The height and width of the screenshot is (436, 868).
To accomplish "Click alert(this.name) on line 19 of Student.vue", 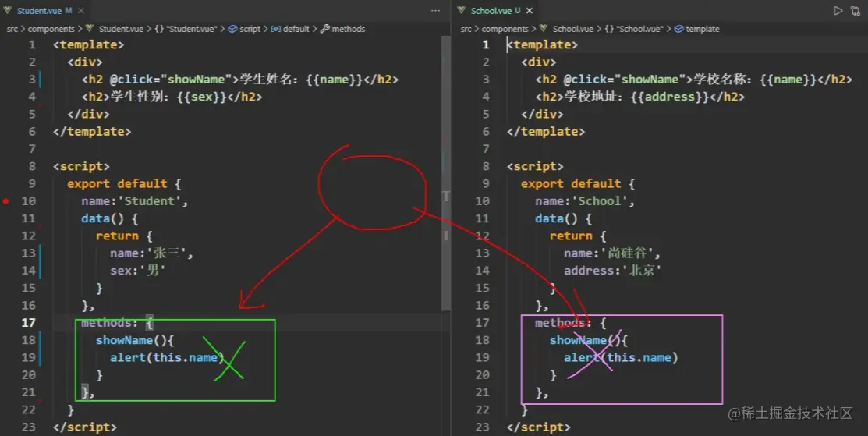I will click(x=166, y=357).
